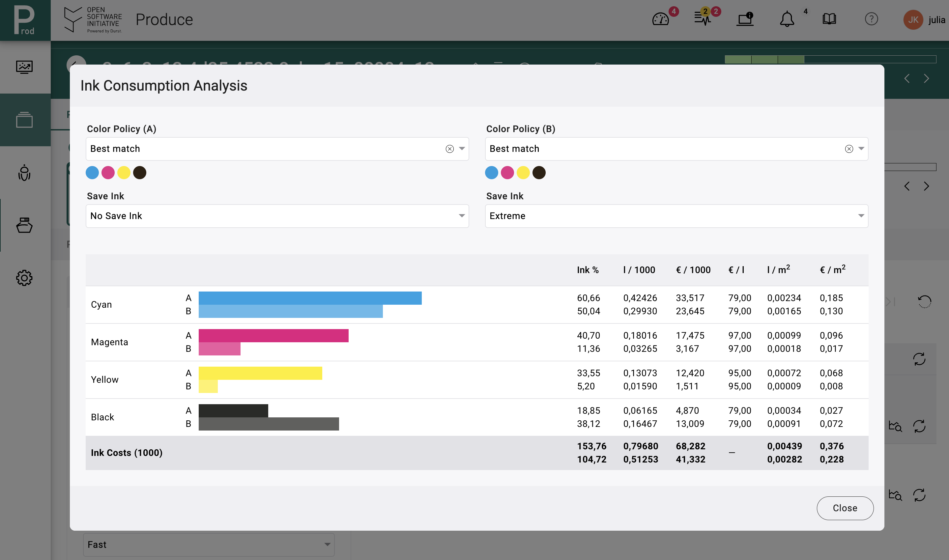Screen dimensions: 949x560
Task: Expand Color Policy (A) dropdown
Action: click(462, 149)
